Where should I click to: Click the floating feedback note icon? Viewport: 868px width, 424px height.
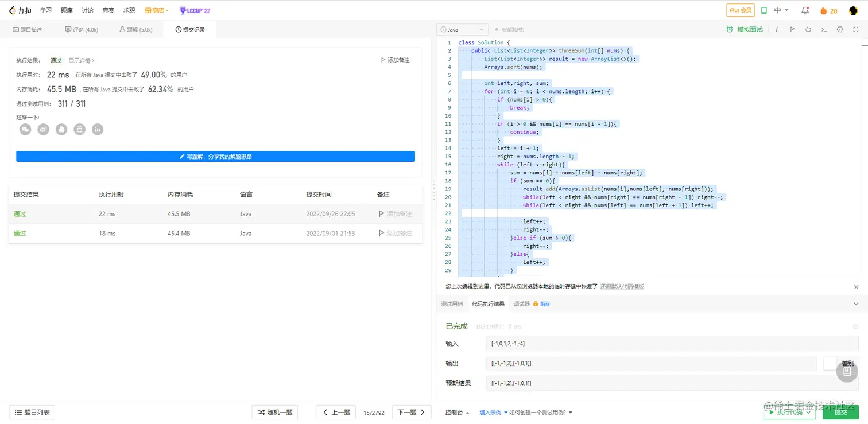[x=847, y=372]
